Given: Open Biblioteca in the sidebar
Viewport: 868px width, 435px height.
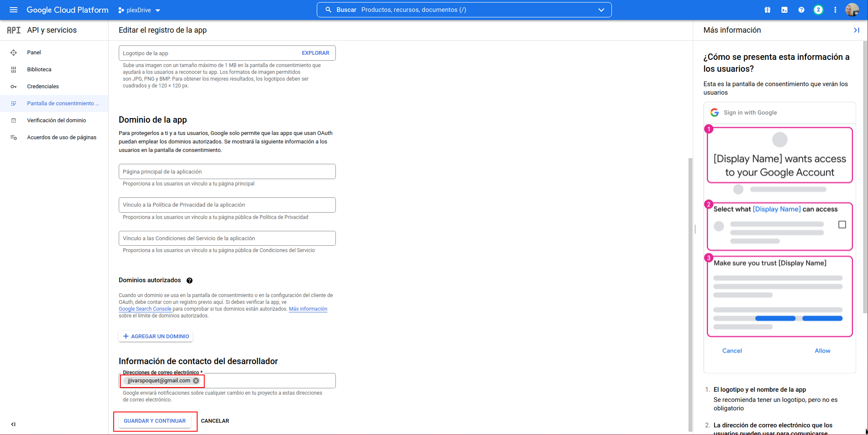Looking at the screenshot, I should click(39, 70).
